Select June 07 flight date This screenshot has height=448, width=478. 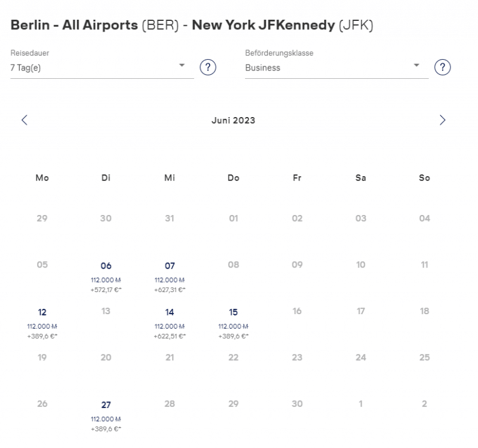tap(170, 266)
